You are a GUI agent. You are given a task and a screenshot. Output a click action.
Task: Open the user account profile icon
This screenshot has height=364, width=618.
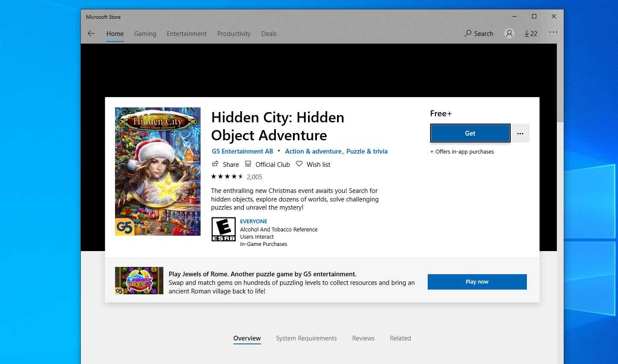509,33
